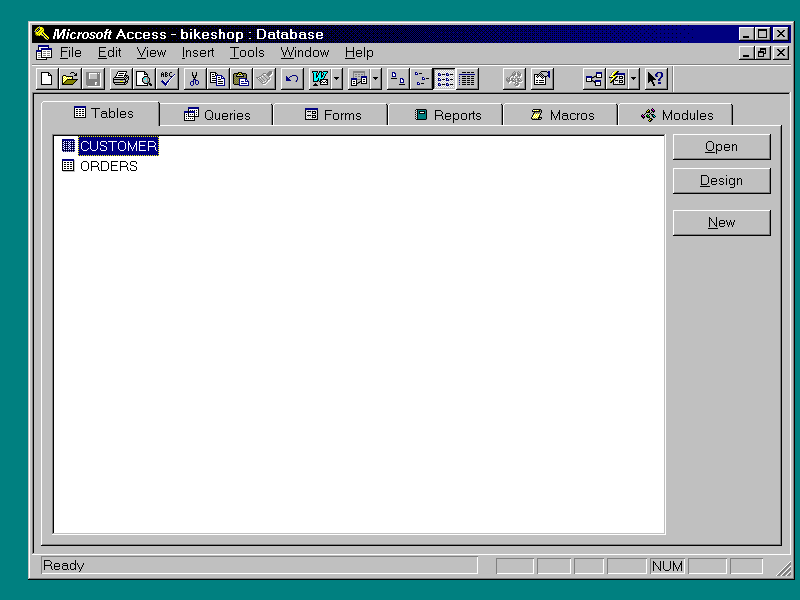Toggle the List view button
Screen dimensions: 800x600
pyautogui.click(x=444, y=79)
